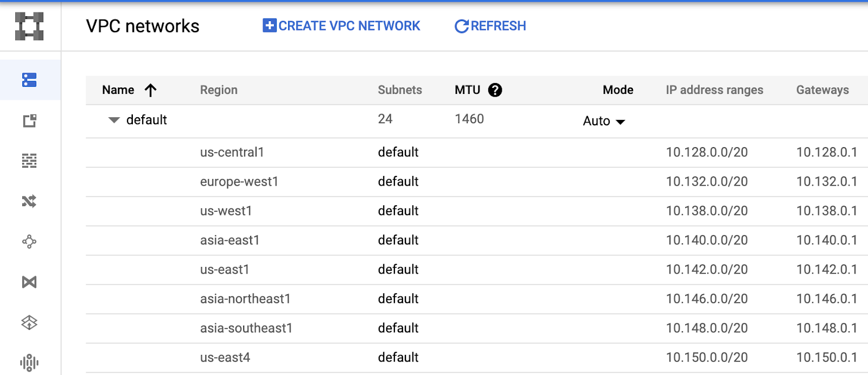Go to Firewall brick-wall sidebar icon
The height and width of the screenshot is (375, 868).
(29, 161)
